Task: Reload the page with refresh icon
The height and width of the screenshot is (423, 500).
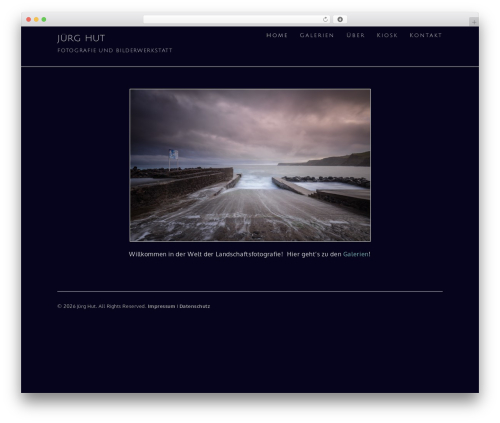Action: (325, 20)
